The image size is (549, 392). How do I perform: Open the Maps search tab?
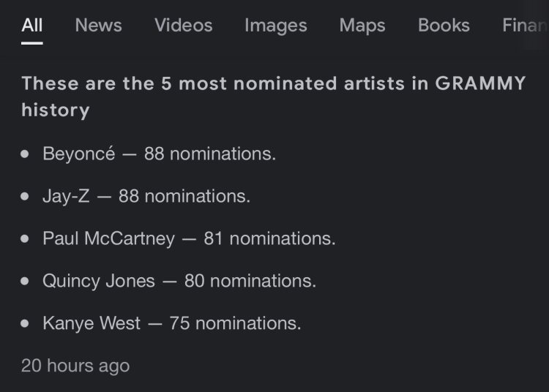pyautogui.click(x=362, y=26)
